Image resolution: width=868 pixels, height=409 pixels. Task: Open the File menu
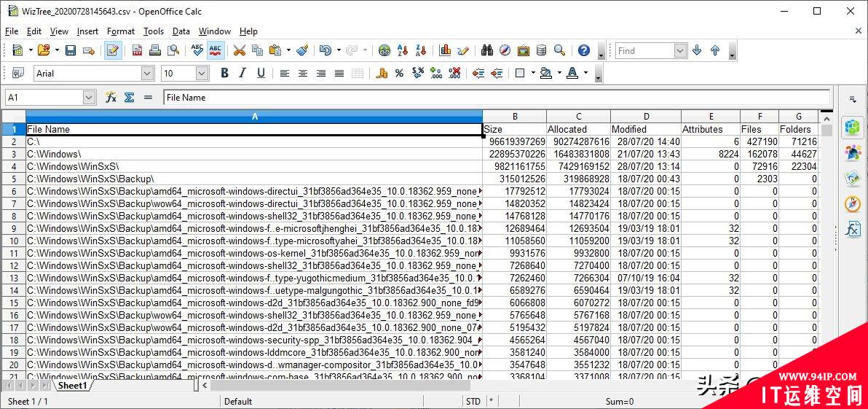coord(12,31)
